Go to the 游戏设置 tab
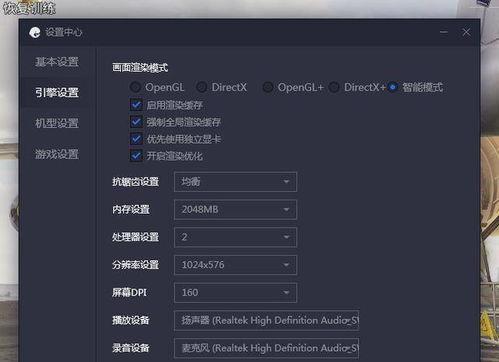 click(57, 154)
